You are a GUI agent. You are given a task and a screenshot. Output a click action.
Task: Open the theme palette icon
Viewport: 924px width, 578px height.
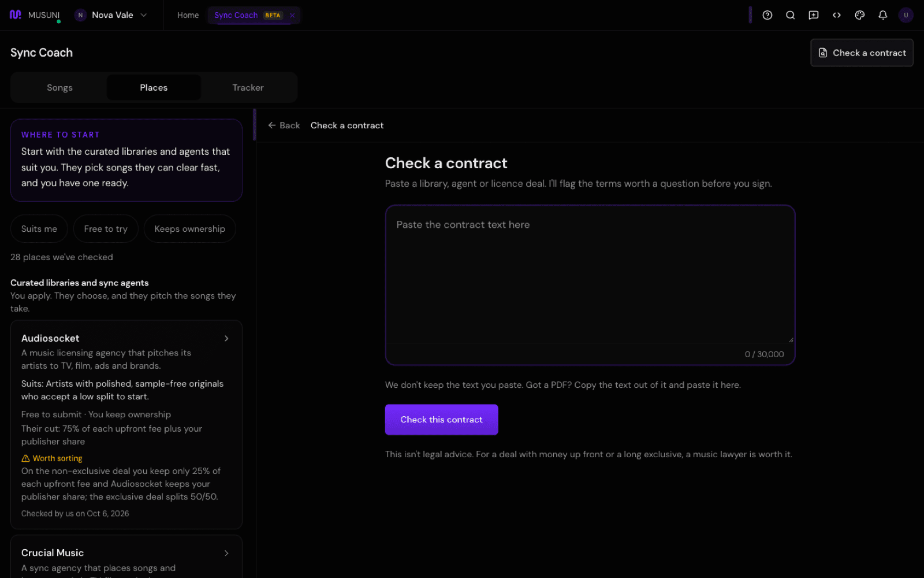pyautogui.click(x=859, y=15)
